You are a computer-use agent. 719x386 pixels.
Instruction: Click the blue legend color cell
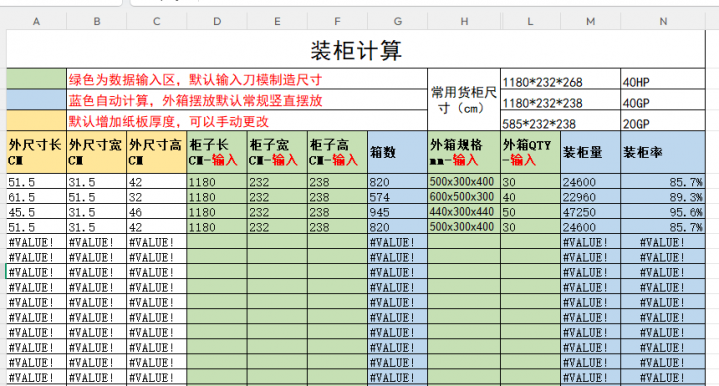point(37,99)
